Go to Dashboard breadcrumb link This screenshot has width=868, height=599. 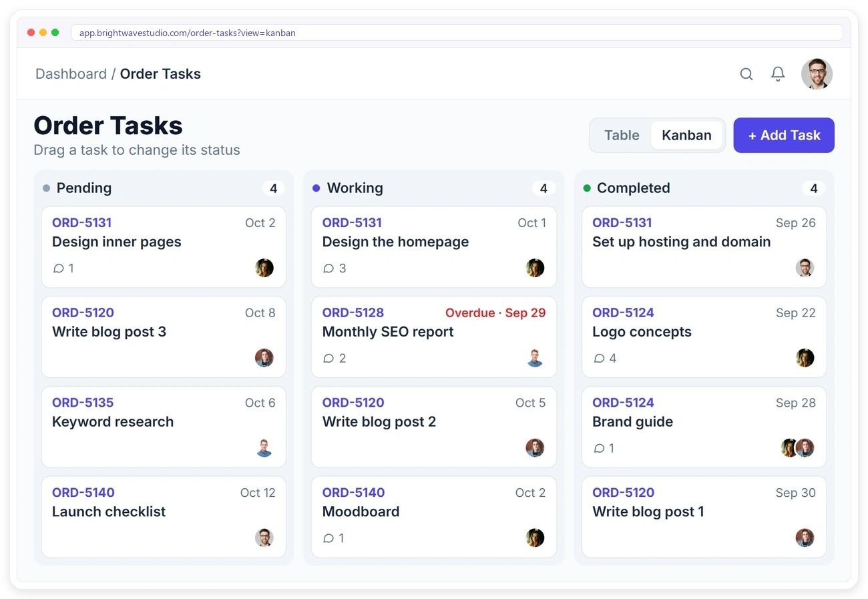[71, 74]
